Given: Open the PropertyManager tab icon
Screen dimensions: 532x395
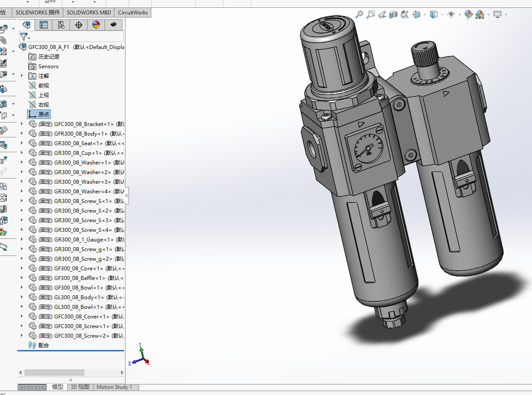Looking at the screenshot, I should pyautogui.click(x=44, y=25).
